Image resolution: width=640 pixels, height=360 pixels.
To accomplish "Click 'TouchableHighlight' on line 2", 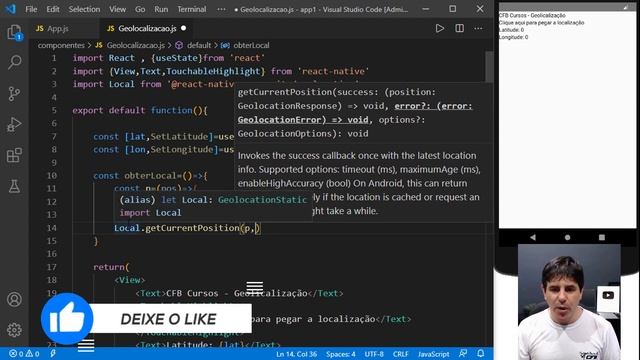I will 213,71.
